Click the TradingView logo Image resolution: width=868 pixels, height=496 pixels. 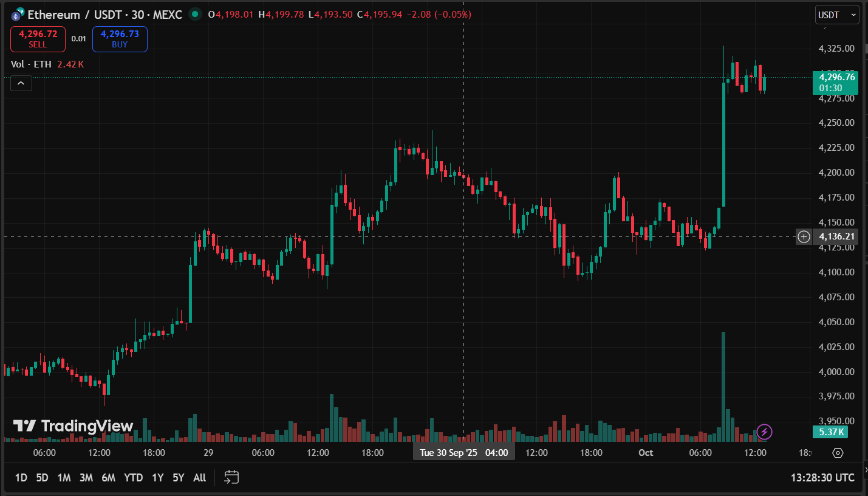coord(73,426)
